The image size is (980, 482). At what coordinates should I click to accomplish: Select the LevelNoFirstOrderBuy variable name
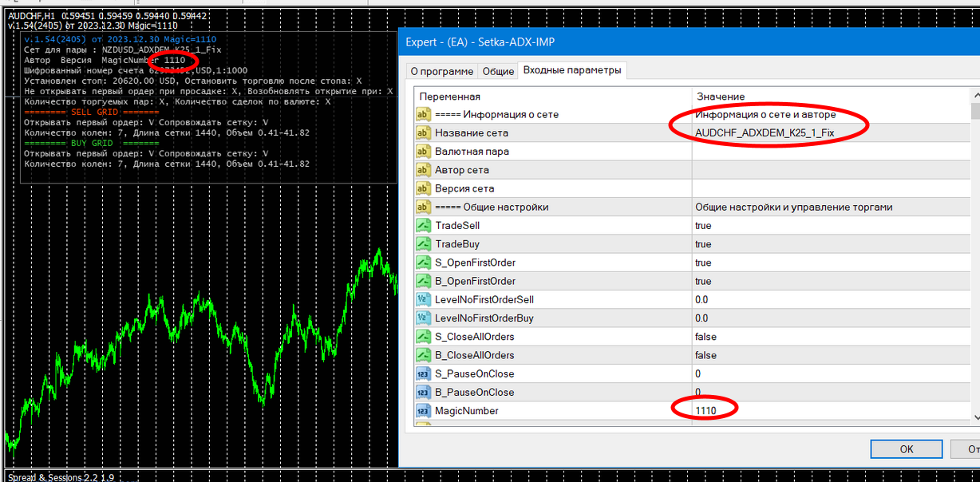pyautogui.click(x=484, y=318)
